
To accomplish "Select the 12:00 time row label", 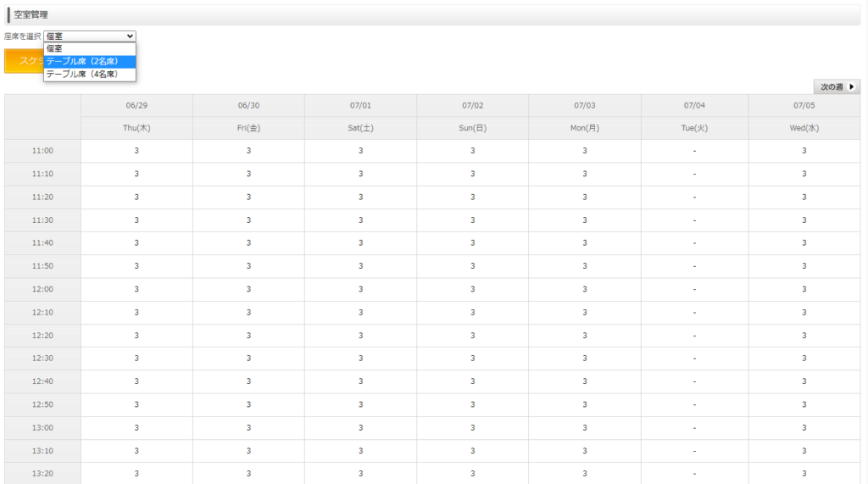I will (x=42, y=289).
